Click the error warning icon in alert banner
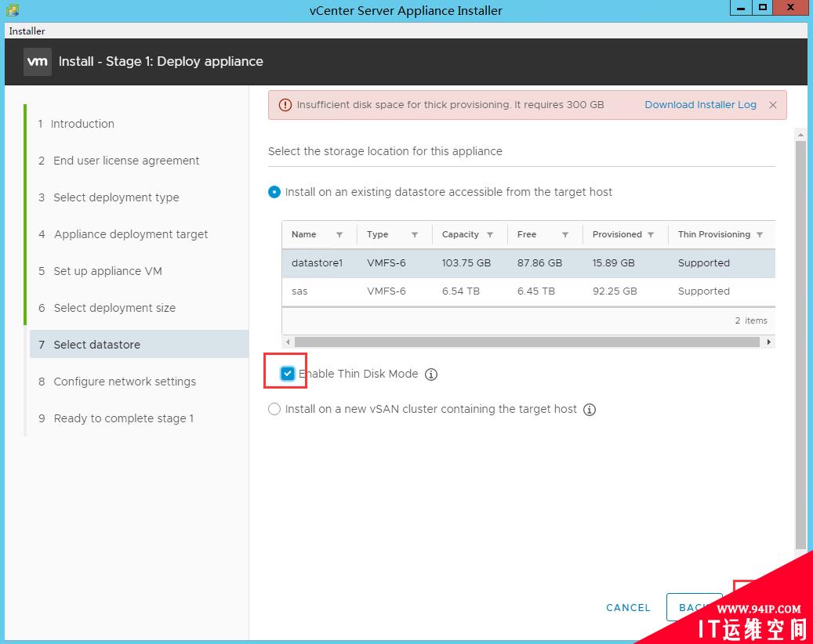 pos(285,105)
